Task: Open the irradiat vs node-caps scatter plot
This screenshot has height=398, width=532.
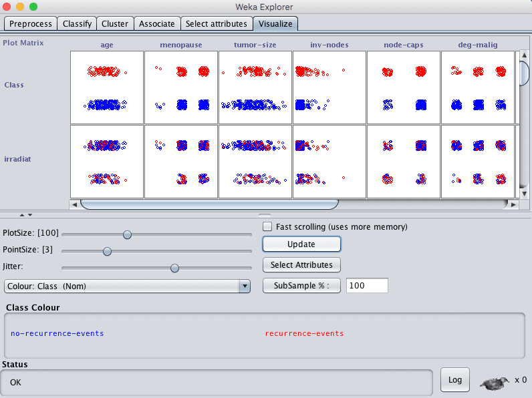Action: [404, 162]
